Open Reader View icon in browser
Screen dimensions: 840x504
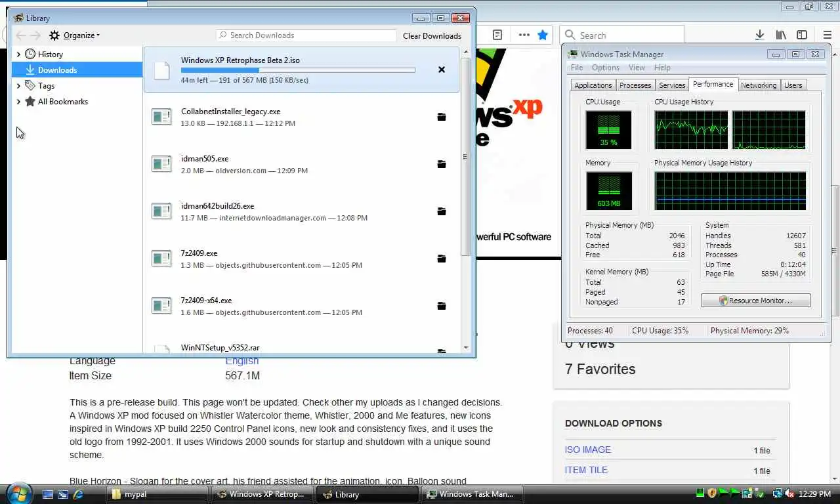[497, 35]
